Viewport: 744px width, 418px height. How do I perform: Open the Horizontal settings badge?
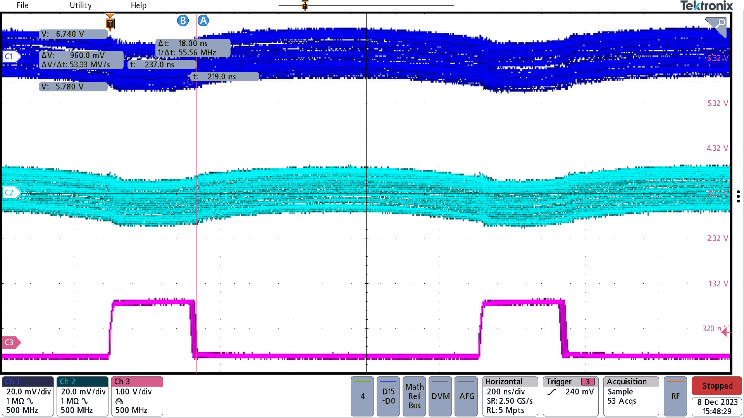click(x=510, y=396)
